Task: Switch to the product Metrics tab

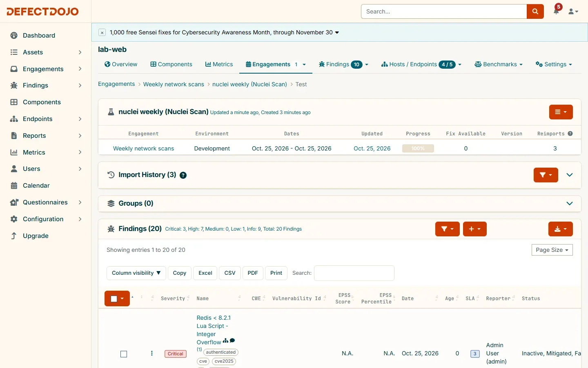Action: 219,64
